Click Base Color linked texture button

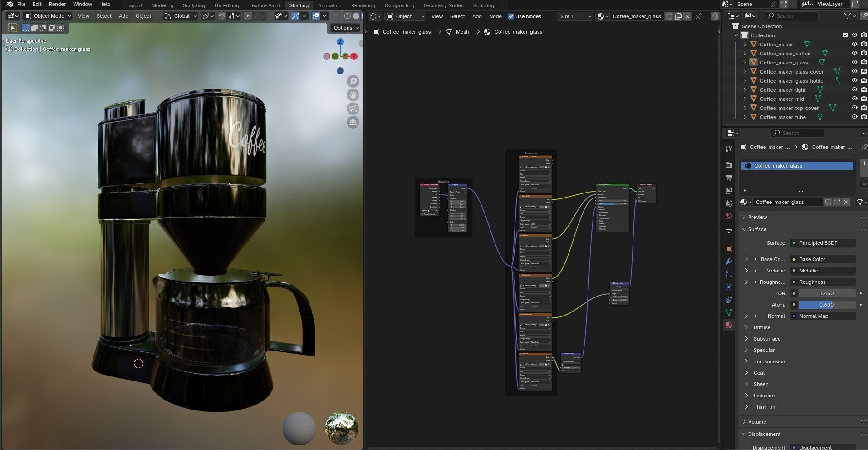823,259
